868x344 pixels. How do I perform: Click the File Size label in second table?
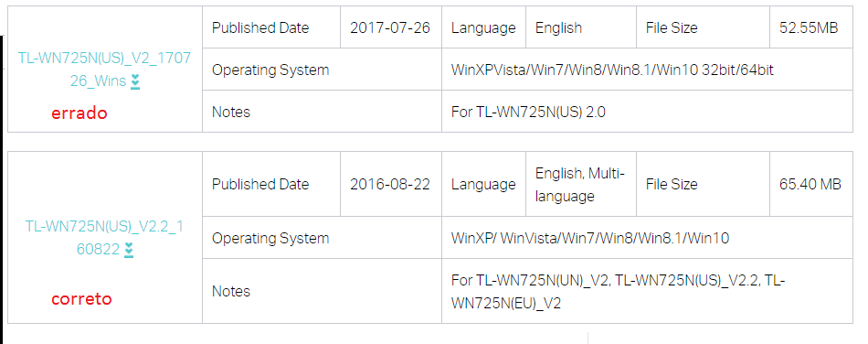(x=672, y=184)
